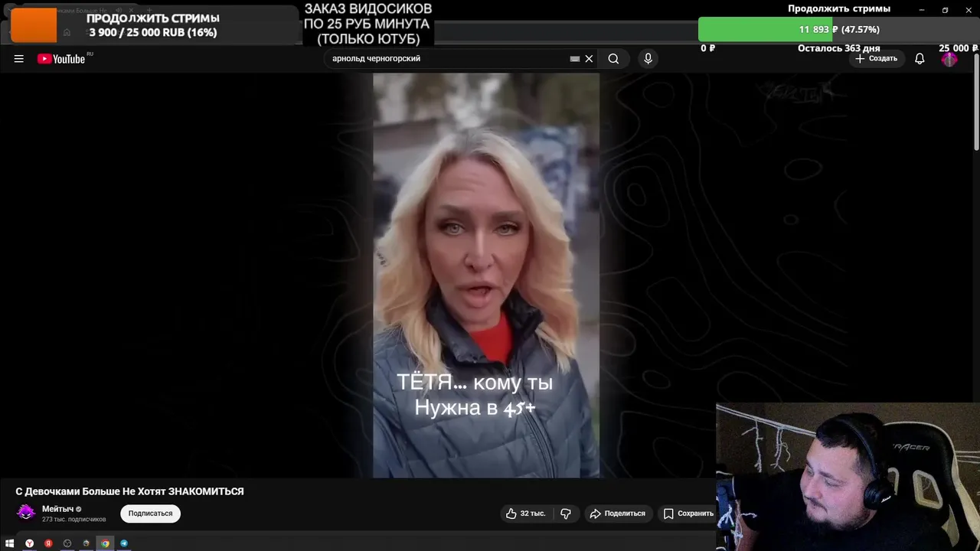This screenshot has height=551, width=980.
Task: Click the 273 тыс. подписчиков text
Action: pos(73,520)
